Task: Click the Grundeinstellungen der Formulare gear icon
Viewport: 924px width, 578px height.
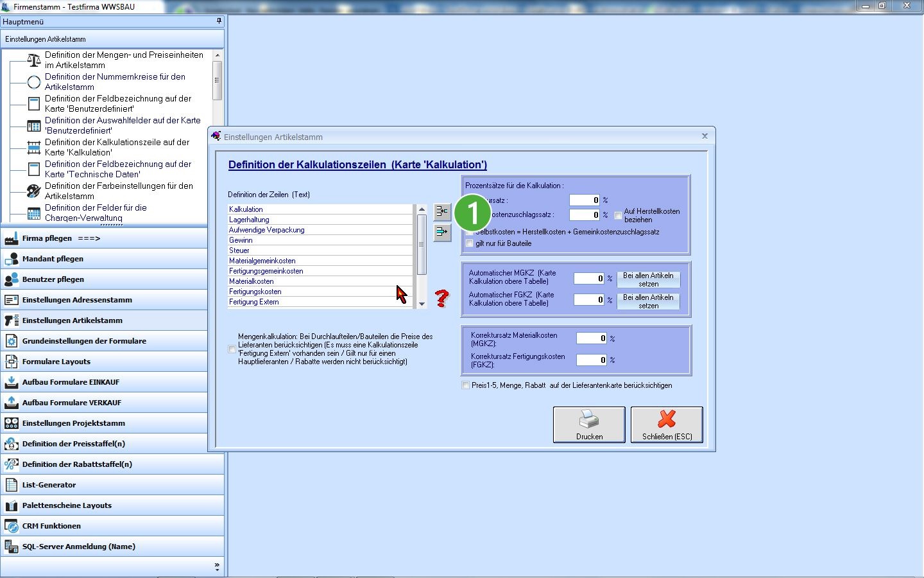Action: (12, 341)
